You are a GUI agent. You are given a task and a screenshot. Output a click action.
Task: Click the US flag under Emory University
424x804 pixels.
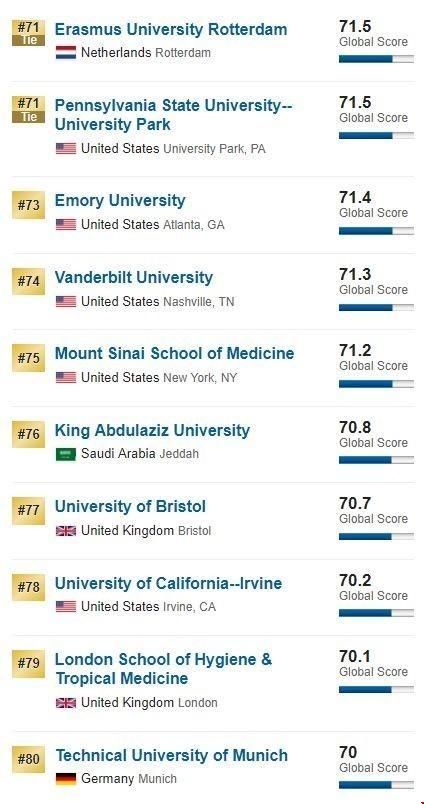pyautogui.click(x=66, y=225)
